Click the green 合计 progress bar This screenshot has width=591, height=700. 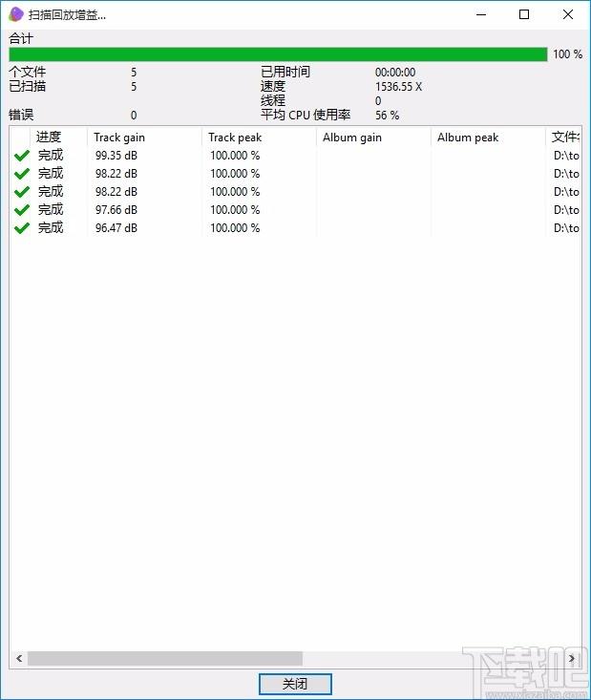pyautogui.click(x=277, y=54)
